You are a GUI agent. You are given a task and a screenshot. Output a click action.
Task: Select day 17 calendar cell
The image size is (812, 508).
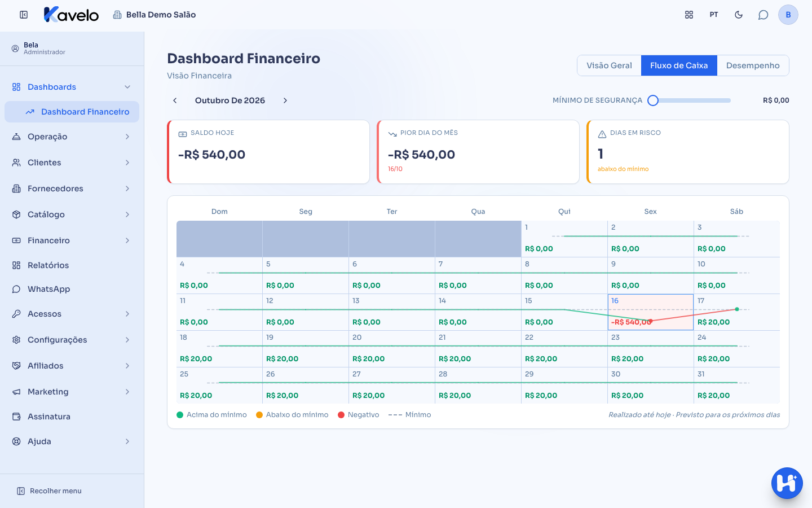coord(737,312)
